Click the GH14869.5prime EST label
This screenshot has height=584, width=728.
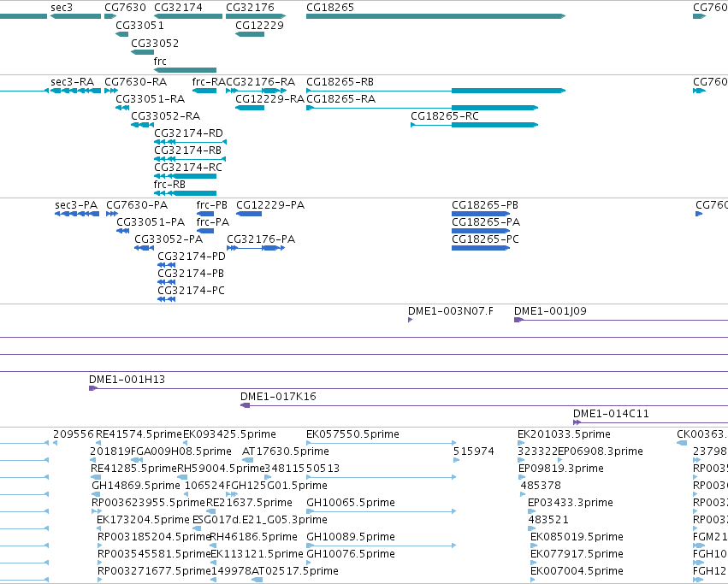pyautogui.click(x=136, y=486)
